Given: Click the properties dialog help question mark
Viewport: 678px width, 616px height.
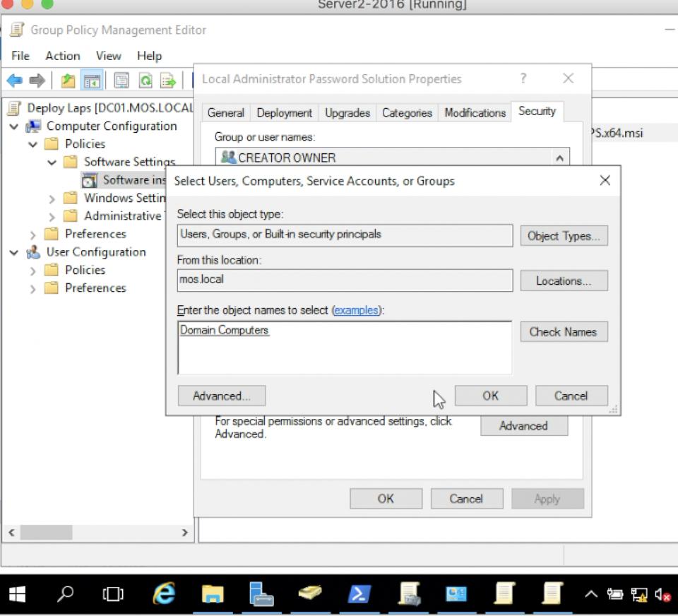Looking at the screenshot, I should click(523, 78).
